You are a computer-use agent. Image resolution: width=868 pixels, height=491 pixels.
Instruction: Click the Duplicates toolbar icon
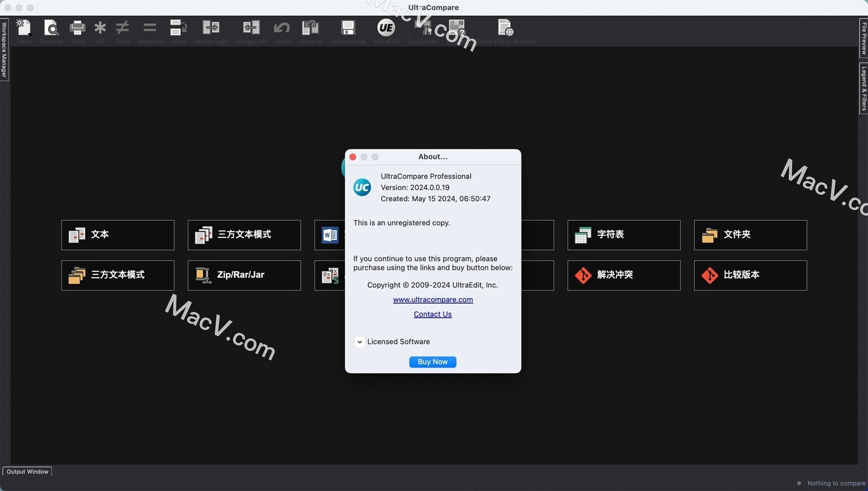click(423, 27)
